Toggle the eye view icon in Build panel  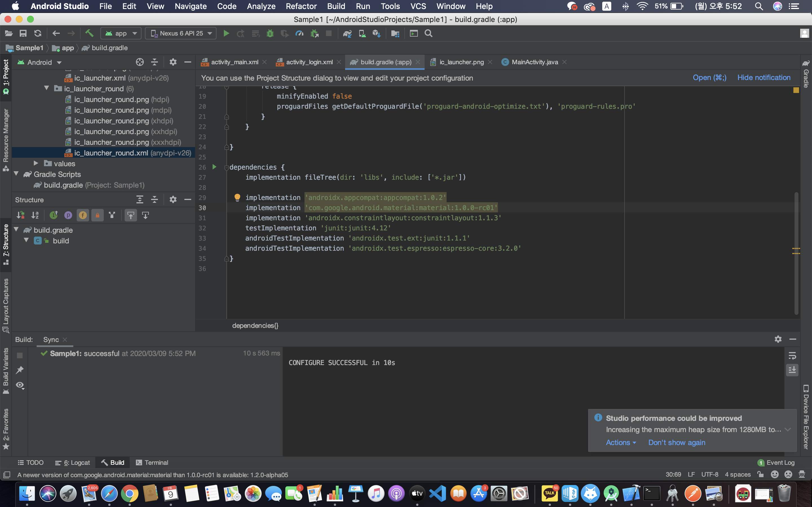click(x=20, y=385)
